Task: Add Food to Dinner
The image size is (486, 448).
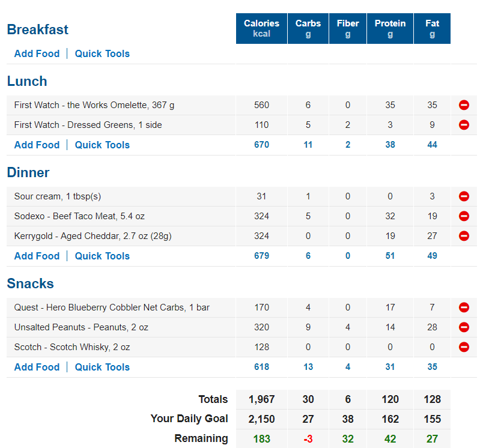Action: pyautogui.click(x=37, y=256)
